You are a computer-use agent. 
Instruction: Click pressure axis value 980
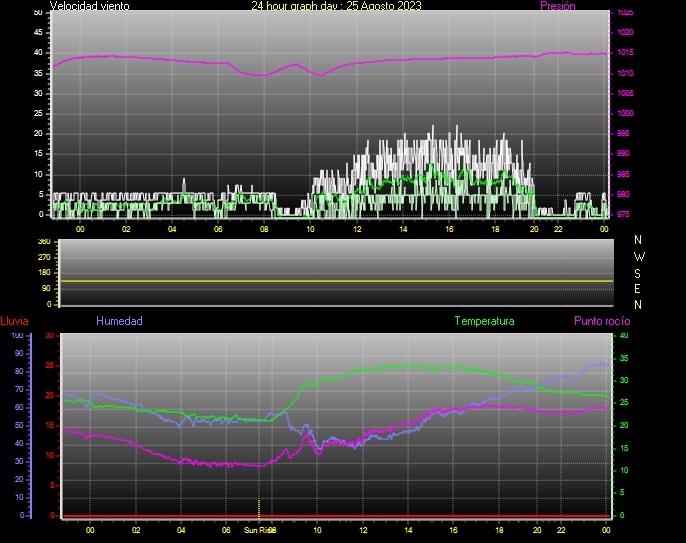coord(623,194)
